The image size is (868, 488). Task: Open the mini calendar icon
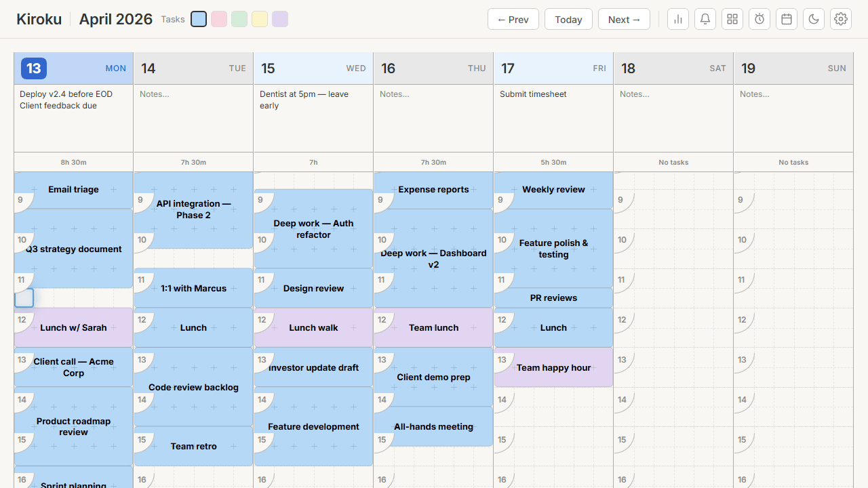click(786, 18)
